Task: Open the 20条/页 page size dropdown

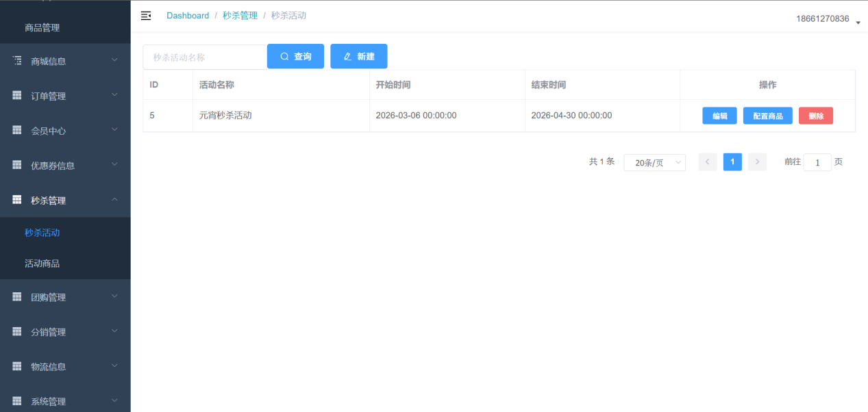Action: [654, 163]
